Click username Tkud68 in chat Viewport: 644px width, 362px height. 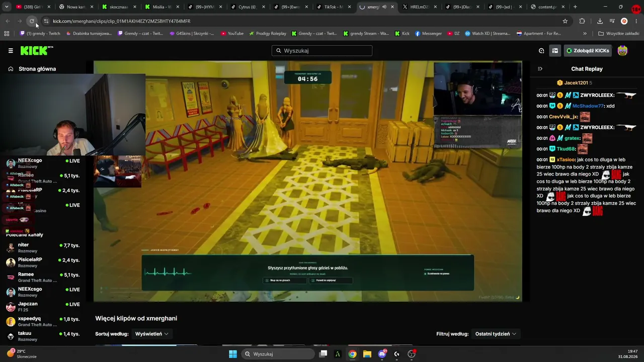566,149
